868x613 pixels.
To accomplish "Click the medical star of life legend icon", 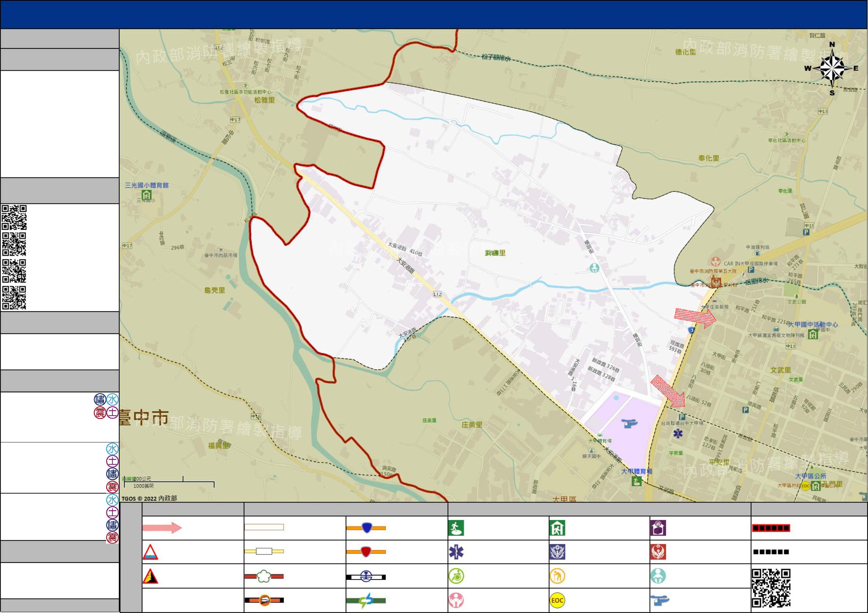I will [x=456, y=552].
